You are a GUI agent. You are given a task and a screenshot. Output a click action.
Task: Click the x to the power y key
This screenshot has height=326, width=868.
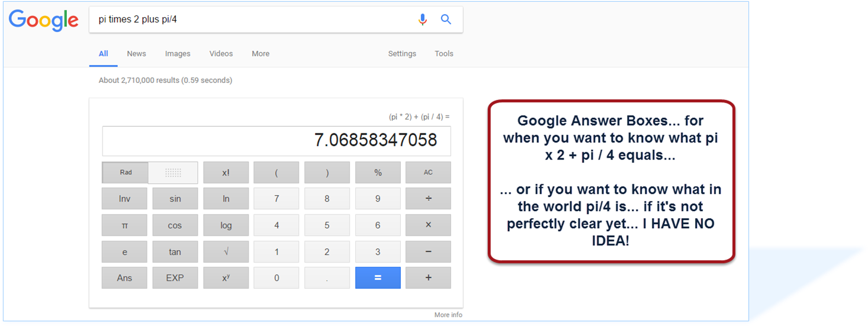click(226, 278)
